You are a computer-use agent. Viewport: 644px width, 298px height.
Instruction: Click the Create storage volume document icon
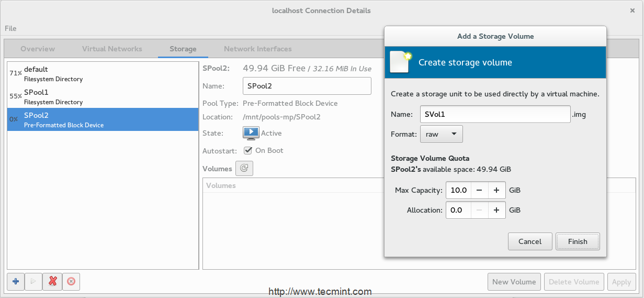401,62
